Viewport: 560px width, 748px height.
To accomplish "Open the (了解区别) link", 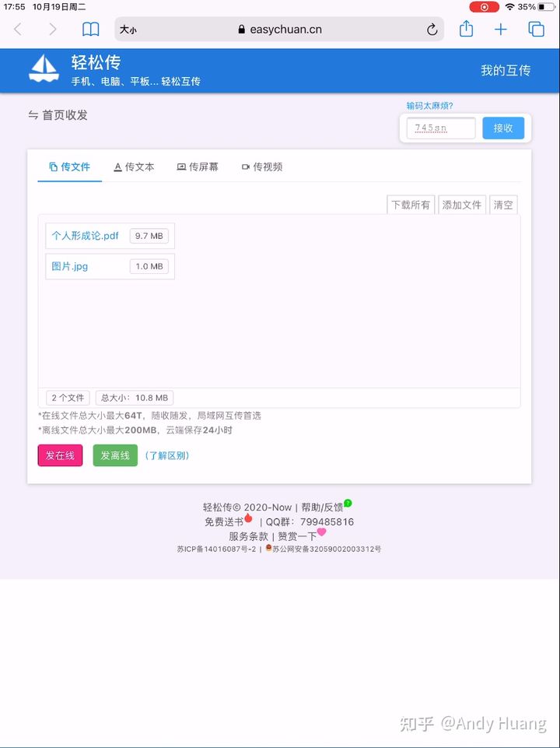I will pos(167,455).
